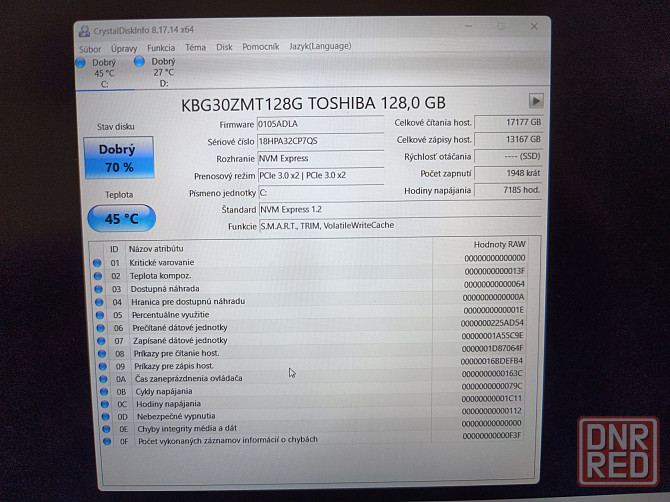Select drive C: tab showing 45 °C
The height and width of the screenshot is (502, 670).
click(103, 73)
